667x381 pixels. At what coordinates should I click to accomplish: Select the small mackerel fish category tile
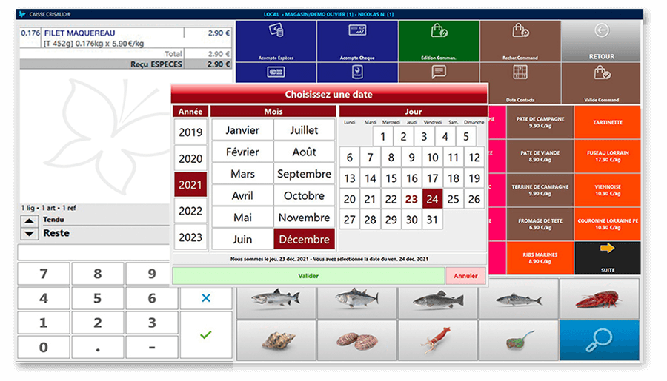(519, 299)
